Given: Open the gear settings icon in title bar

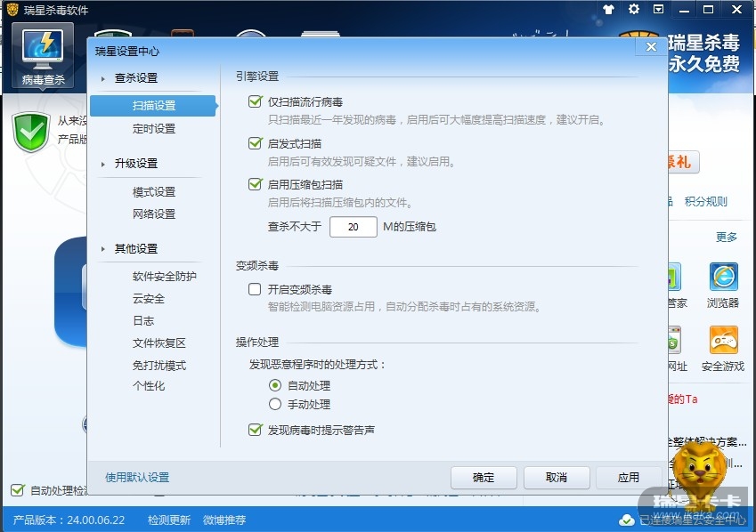Looking at the screenshot, I should (633, 9).
